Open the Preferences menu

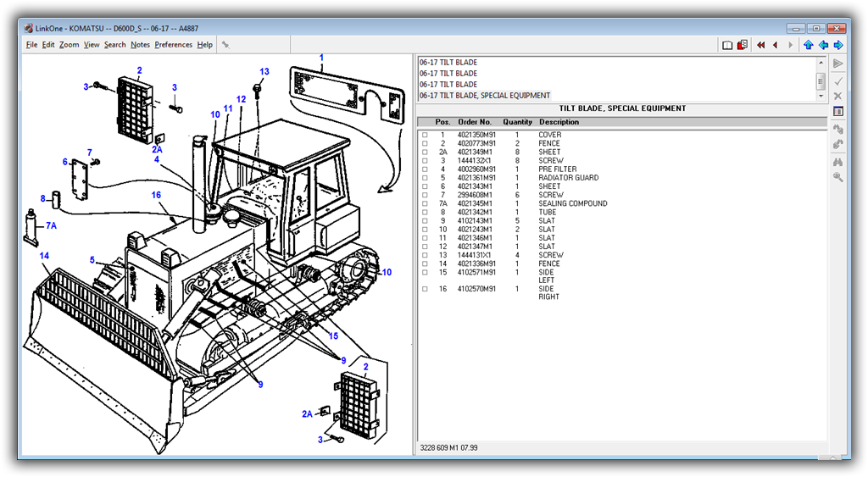173,45
